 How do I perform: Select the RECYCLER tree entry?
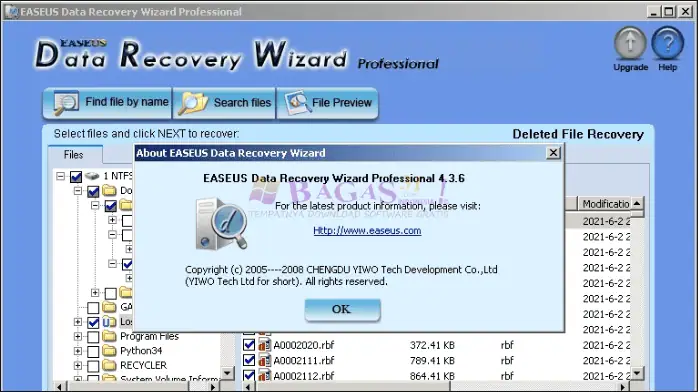[x=143, y=365]
